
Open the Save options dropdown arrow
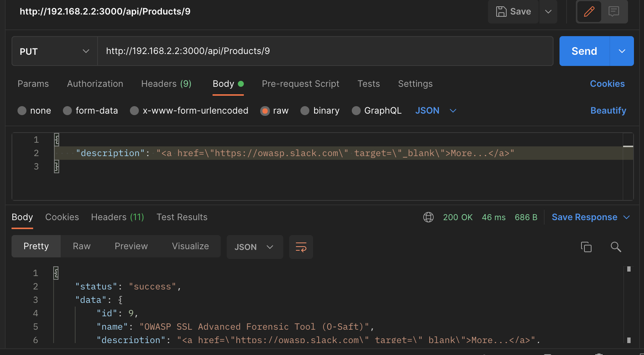click(548, 12)
